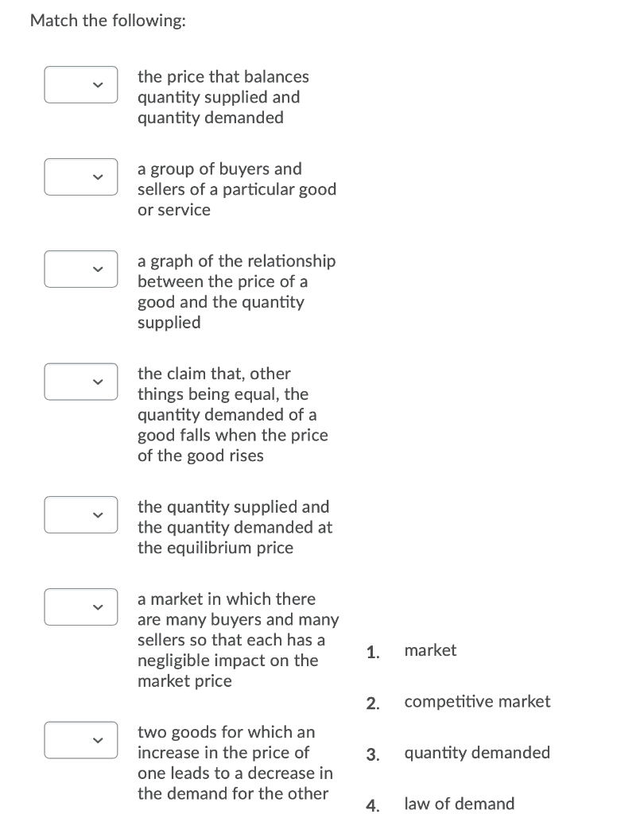The height and width of the screenshot is (814, 644).
Task: Open the dropdown for 'a market in which there are many buyers'
Action: (80, 607)
